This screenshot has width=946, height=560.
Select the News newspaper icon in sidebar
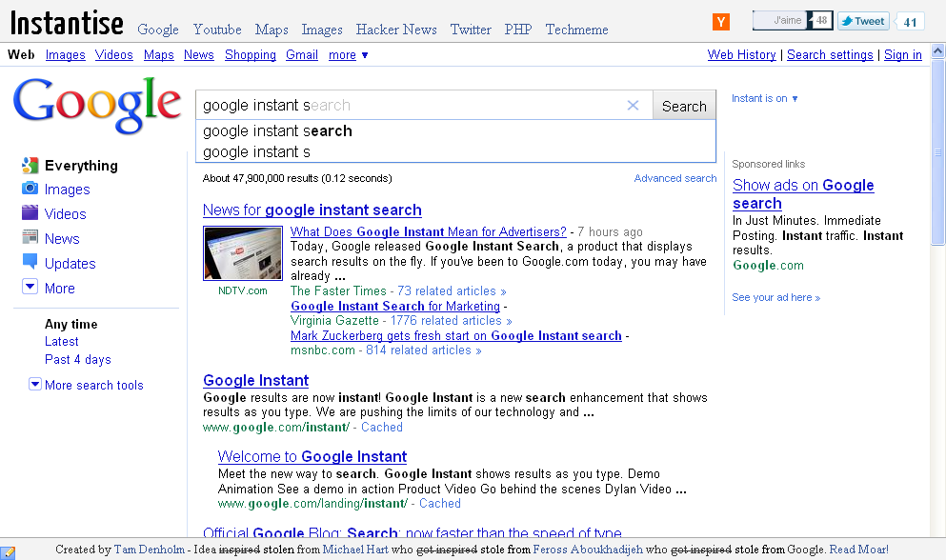30,236
